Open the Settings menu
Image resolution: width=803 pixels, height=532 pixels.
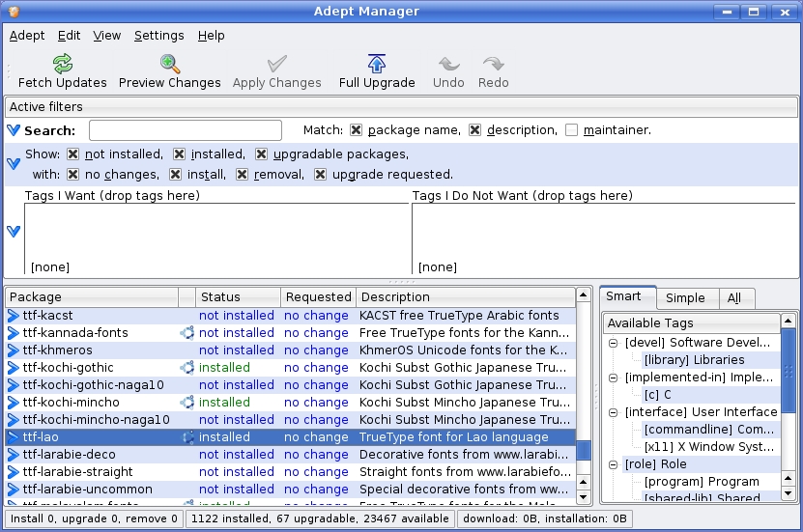[x=158, y=36]
